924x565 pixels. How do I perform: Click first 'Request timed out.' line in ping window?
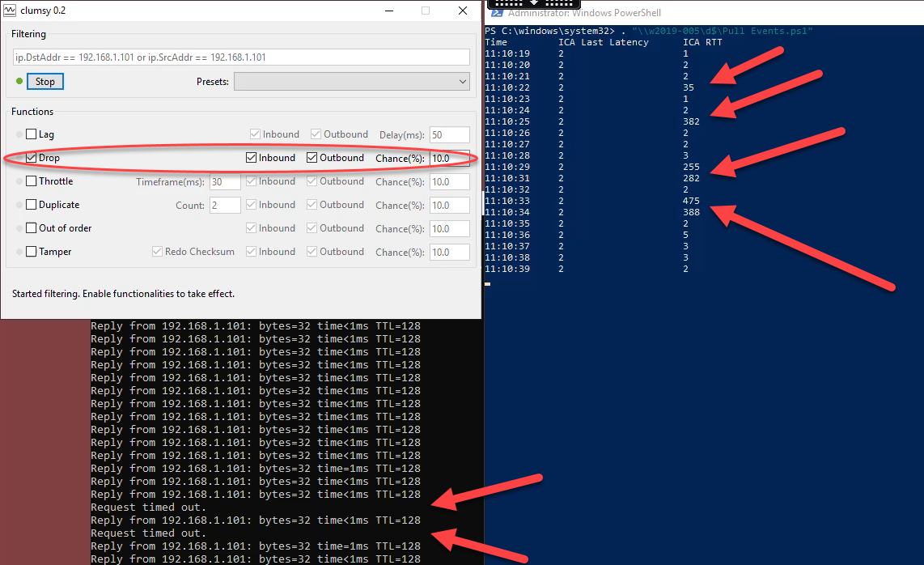coord(149,508)
